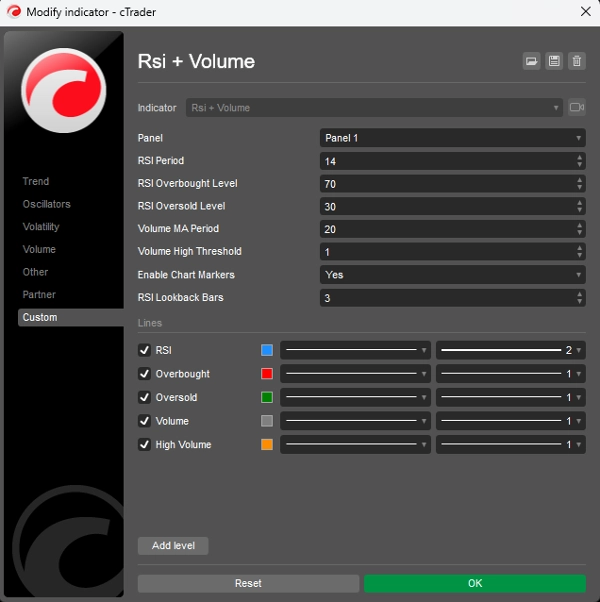The height and width of the screenshot is (602, 600).
Task: Open the Enable Chart Markers dropdown
Action: pos(453,275)
